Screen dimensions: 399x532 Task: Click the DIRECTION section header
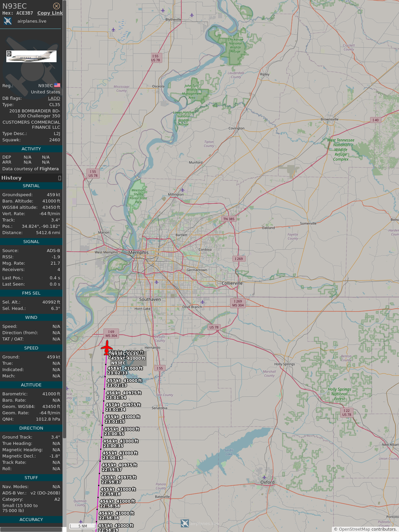(x=31, y=428)
